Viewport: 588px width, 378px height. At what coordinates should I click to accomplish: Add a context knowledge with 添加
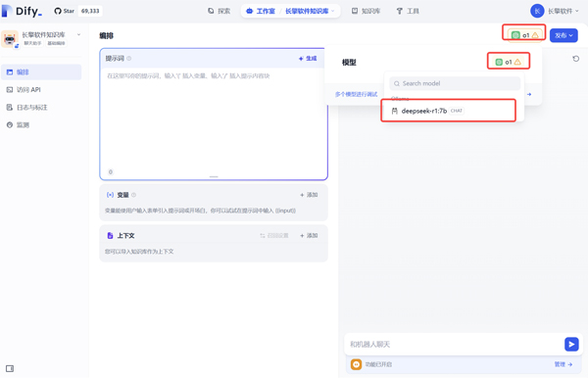click(309, 236)
